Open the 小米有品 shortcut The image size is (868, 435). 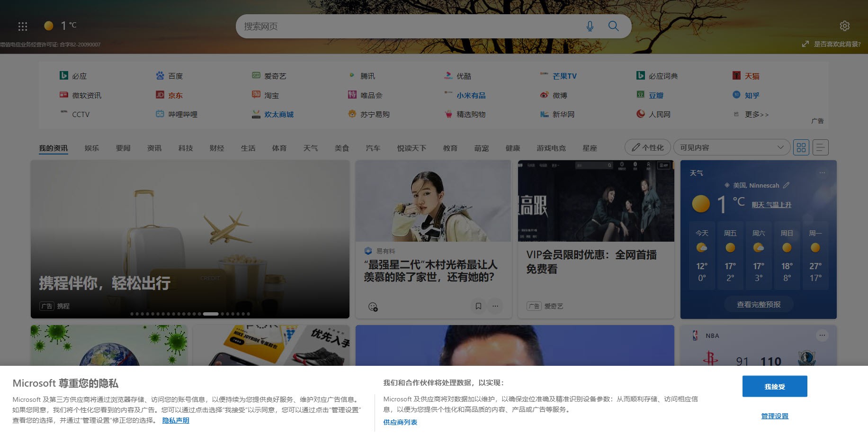pyautogui.click(x=471, y=95)
